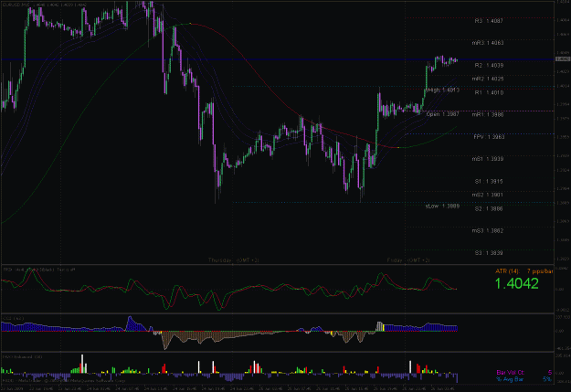Click the mS3 : 1.3862 pivot label

488,231
